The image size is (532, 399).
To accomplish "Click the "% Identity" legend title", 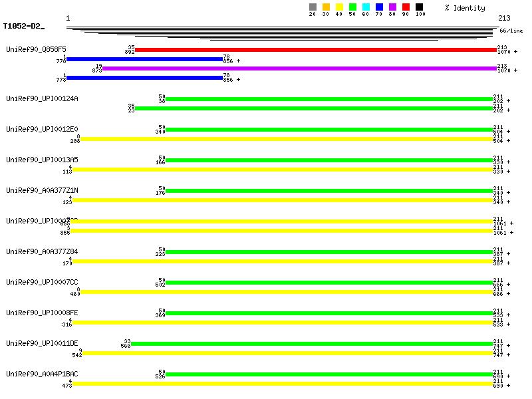I will pos(465,7).
